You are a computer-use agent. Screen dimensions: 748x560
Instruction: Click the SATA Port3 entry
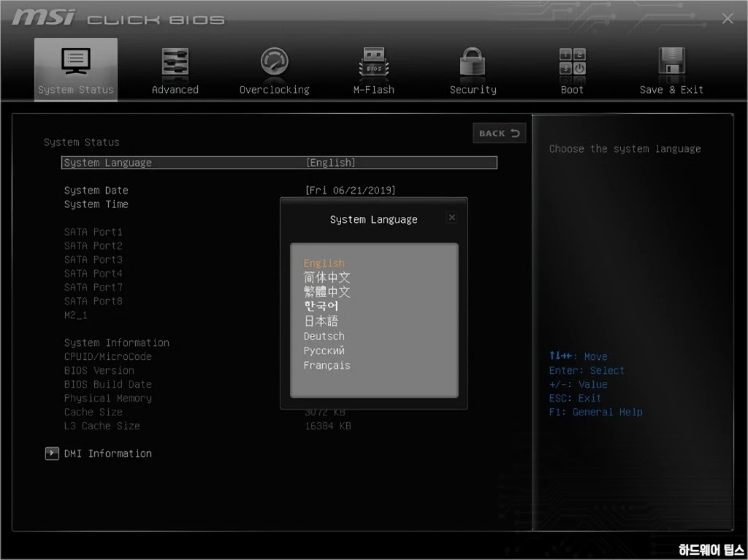click(x=93, y=259)
